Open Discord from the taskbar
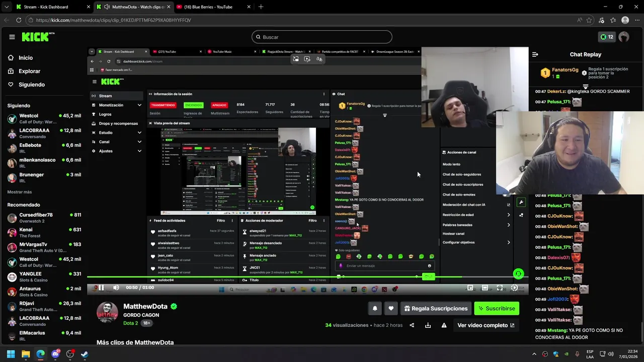Screen dimensions: 644x362 55,354
